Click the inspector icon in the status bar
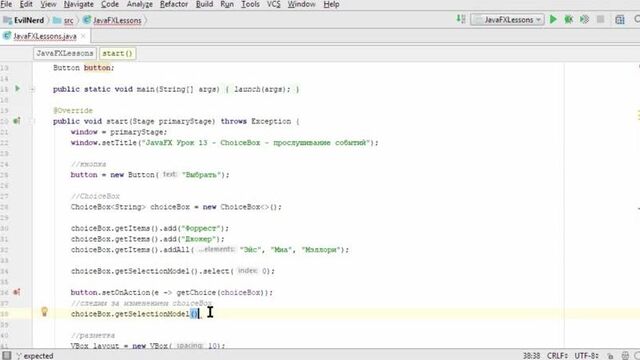Viewport: 640px width, 360px height. (625, 356)
